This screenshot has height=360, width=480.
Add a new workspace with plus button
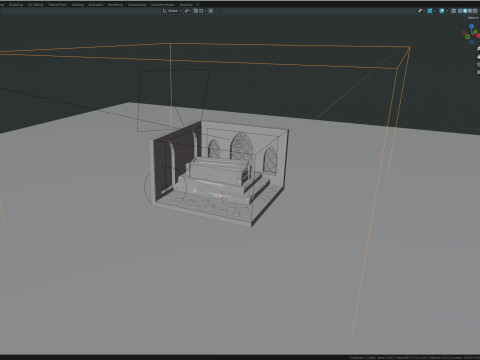tap(198, 5)
